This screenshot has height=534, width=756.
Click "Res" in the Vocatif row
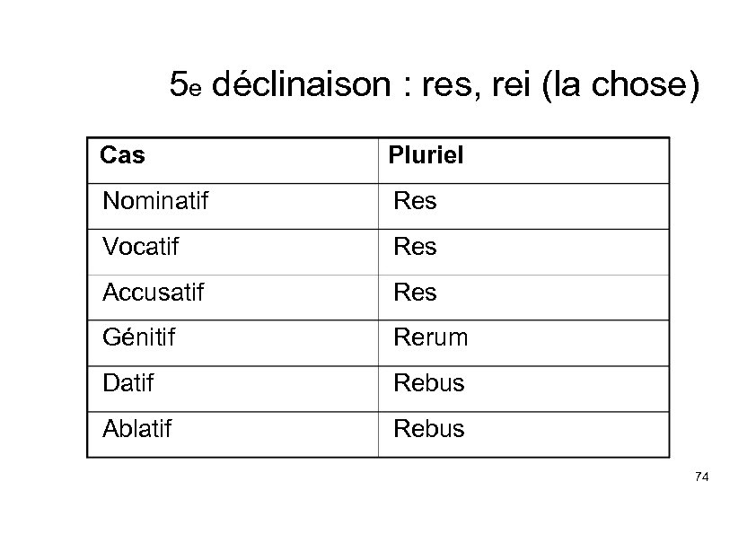click(415, 247)
